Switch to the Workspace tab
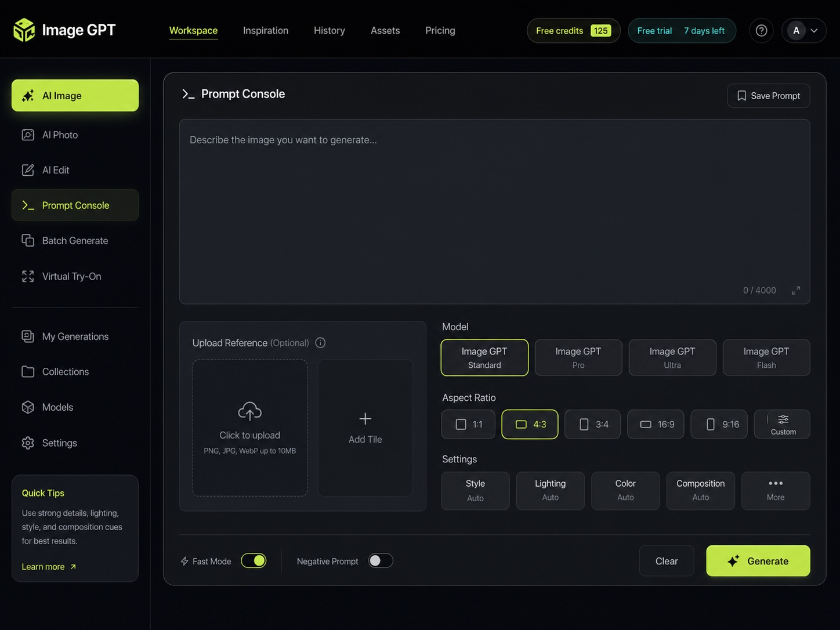The width and height of the screenshot is (840, 630). (193, 31)
